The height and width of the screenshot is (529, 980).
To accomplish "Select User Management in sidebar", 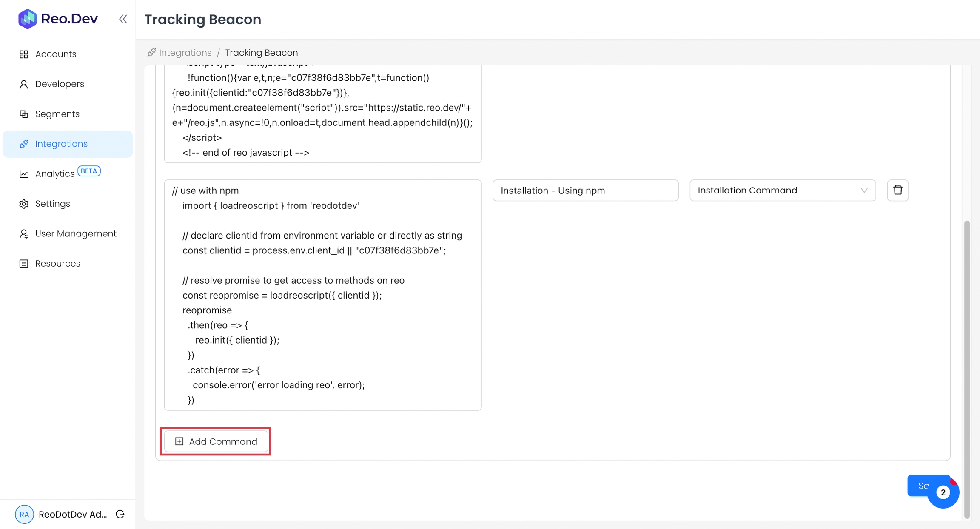I will pyautogui.click(x=76, y=234).
